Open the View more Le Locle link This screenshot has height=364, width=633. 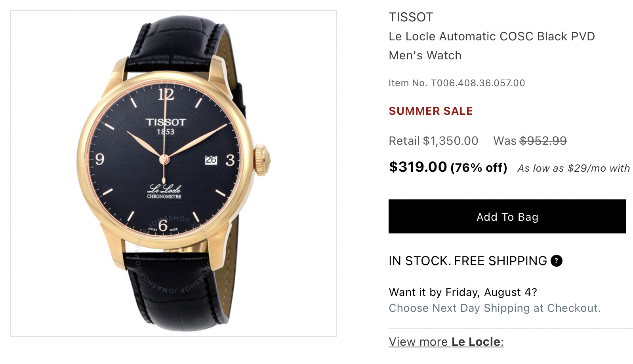[446, 341]
